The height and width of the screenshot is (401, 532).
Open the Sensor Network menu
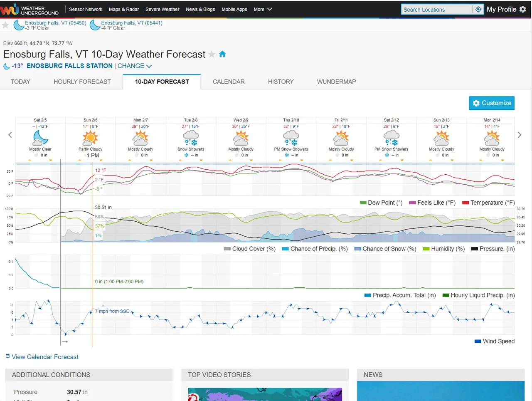pyautogui.click(x=86, y=9)
